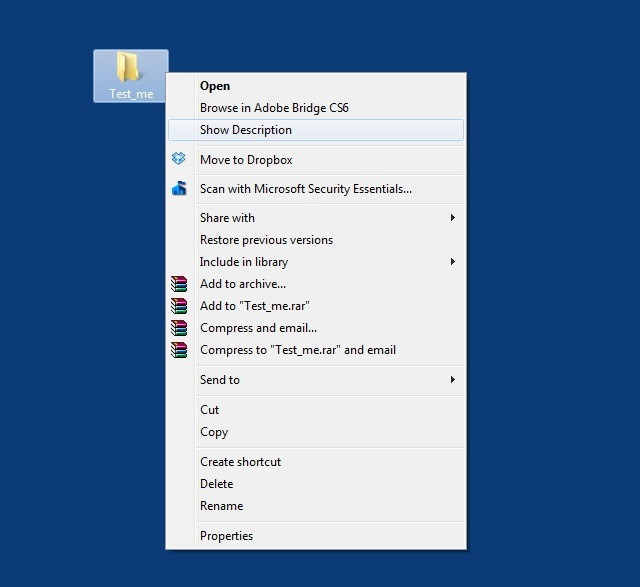Expand the Share with submenu arrow
640x587 pixels.
453,218
